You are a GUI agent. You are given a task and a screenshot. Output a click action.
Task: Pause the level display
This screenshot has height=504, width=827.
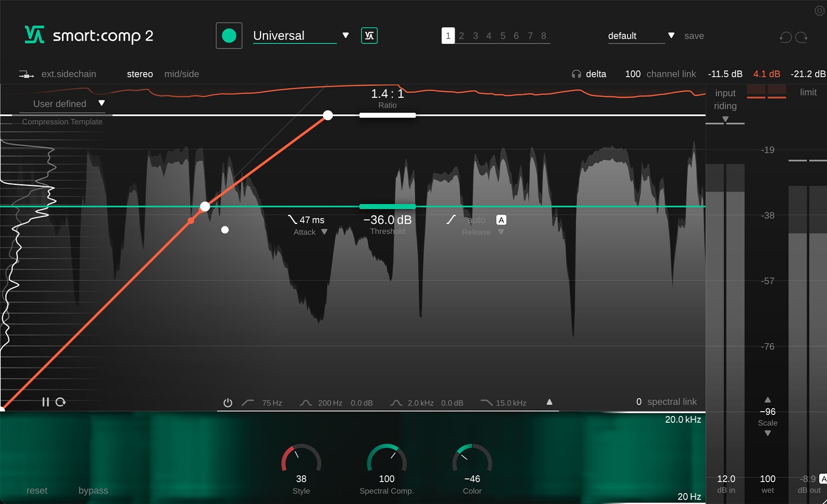tap(45, 402)
